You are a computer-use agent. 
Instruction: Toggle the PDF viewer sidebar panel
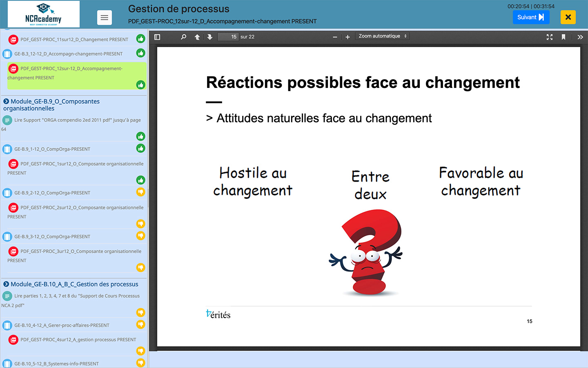[157, 37]
